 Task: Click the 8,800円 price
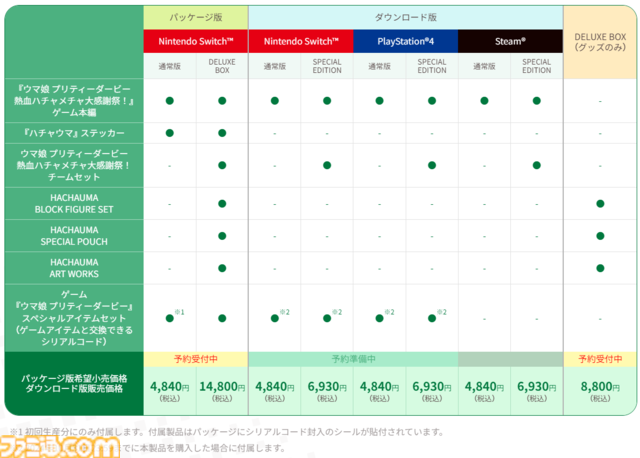coord(600,387)
